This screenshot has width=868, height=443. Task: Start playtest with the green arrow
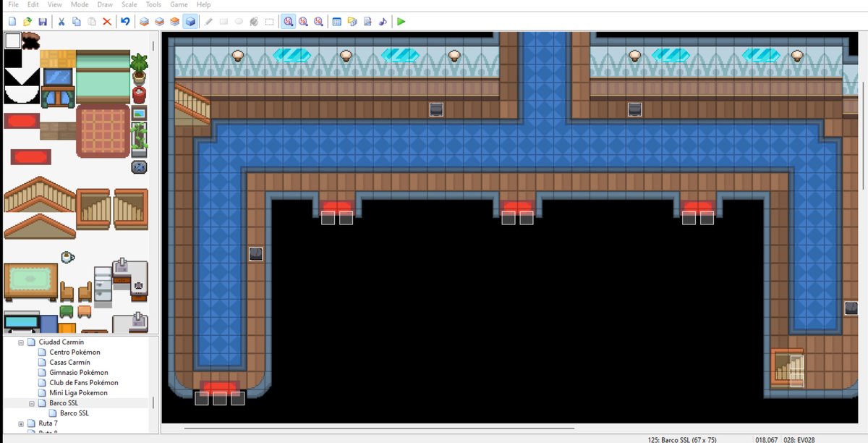(x=401, y=22)
